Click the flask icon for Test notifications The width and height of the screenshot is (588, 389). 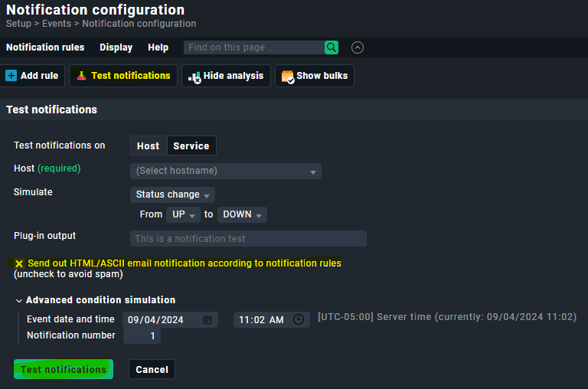(81, 76)
